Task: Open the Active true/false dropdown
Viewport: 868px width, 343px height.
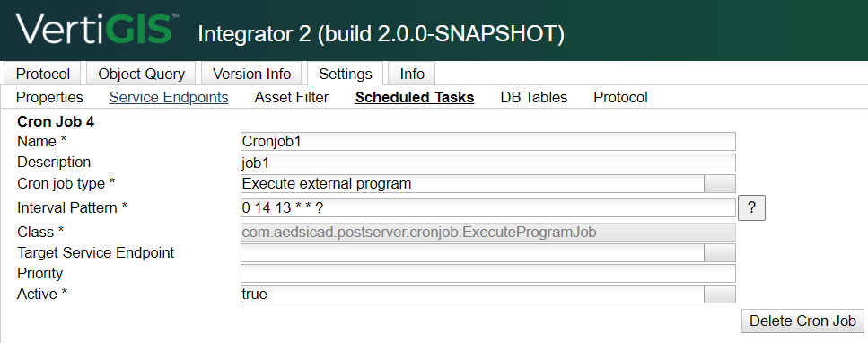Action: [720, 295]
